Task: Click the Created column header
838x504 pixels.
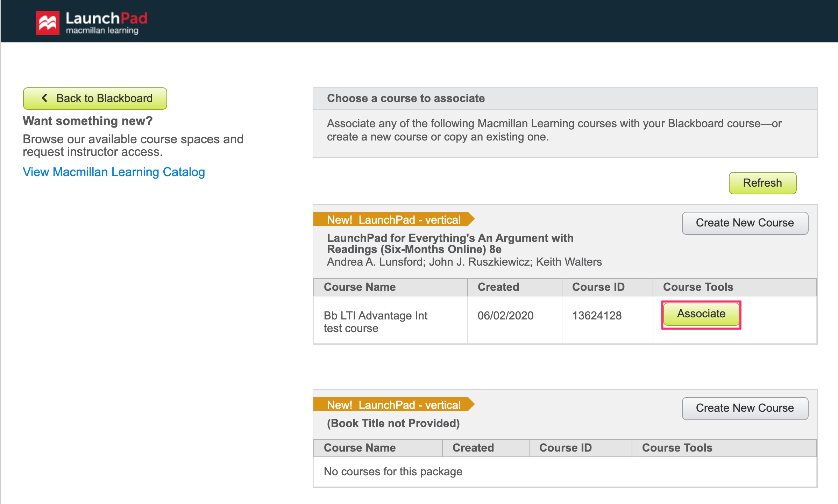Action: 498,287
